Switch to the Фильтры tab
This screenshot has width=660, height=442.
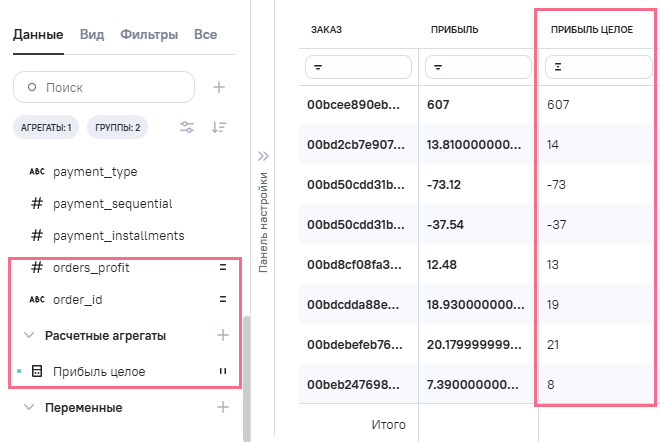(149, 34)
